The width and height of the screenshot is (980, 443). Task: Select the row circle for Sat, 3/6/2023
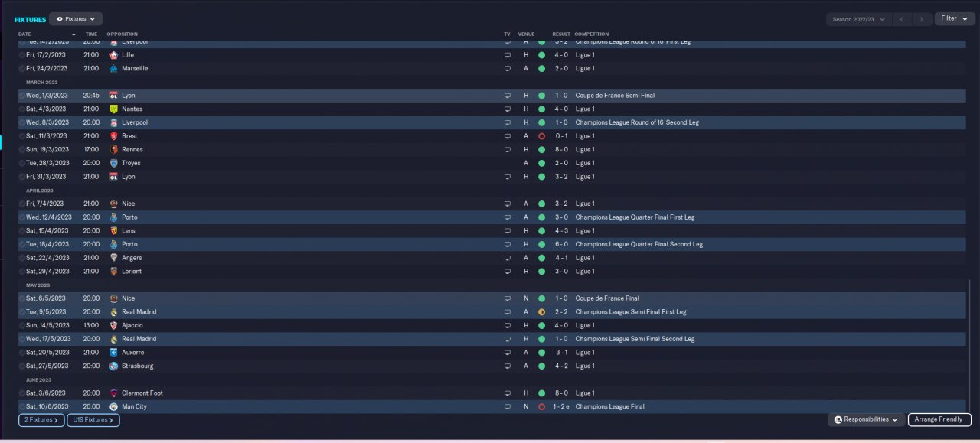point(22,393)
